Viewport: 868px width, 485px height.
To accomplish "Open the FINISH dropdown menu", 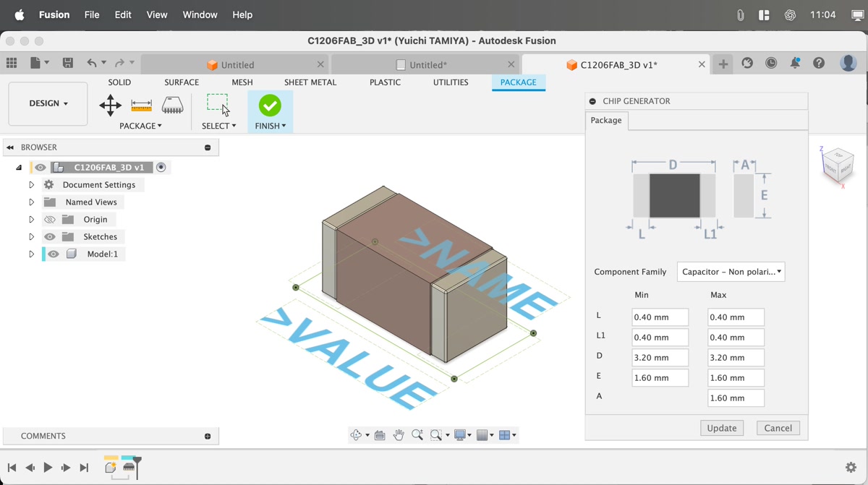I will (271, 126).
